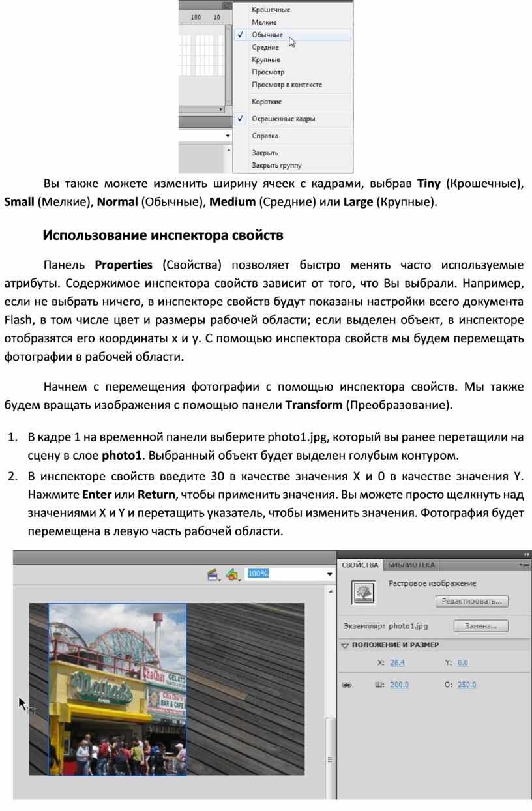Click the stage vertical scrollbar thumb
The width and height of the screenshot is (532, 811).
[331, 759]
